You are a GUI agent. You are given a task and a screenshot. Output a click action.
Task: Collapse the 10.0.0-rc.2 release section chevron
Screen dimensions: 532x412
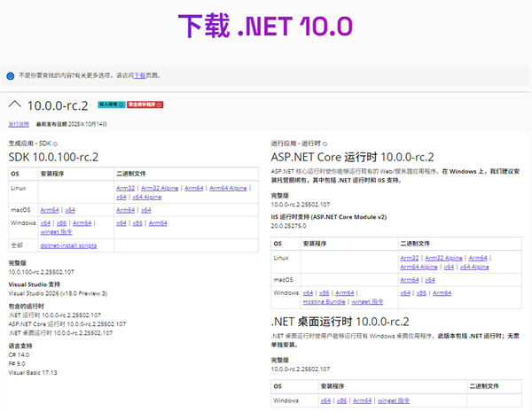click(14, 104)
